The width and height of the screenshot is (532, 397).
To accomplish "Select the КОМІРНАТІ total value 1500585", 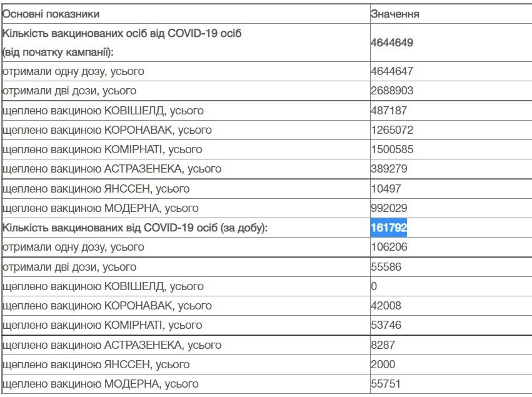I will [x=392, y=149].
